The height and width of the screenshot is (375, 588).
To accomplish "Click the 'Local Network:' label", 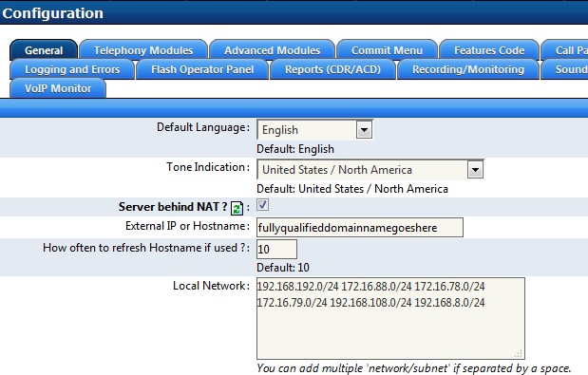I will click(211, 286).
